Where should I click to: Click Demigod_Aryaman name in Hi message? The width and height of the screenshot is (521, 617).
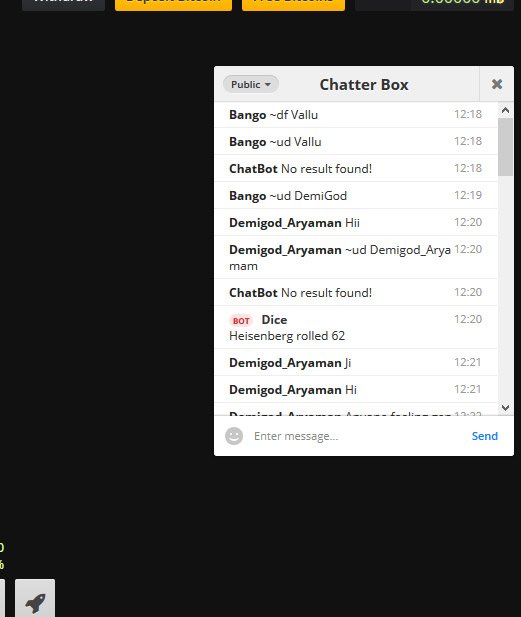[285, 390]
